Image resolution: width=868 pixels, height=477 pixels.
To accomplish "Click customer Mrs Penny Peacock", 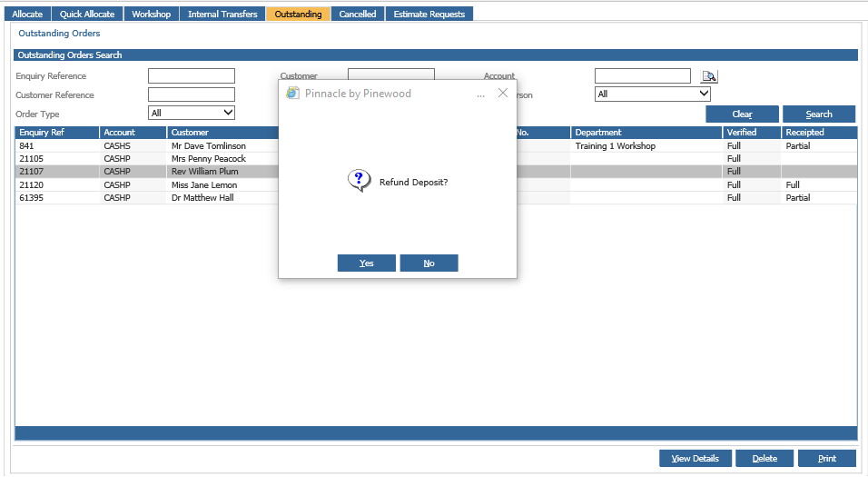I will click(208, 158).
